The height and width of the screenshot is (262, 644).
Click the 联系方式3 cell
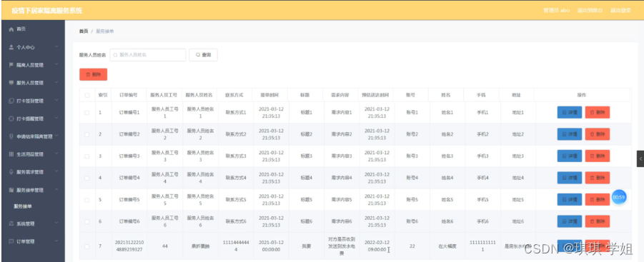(x=236, y=156)
